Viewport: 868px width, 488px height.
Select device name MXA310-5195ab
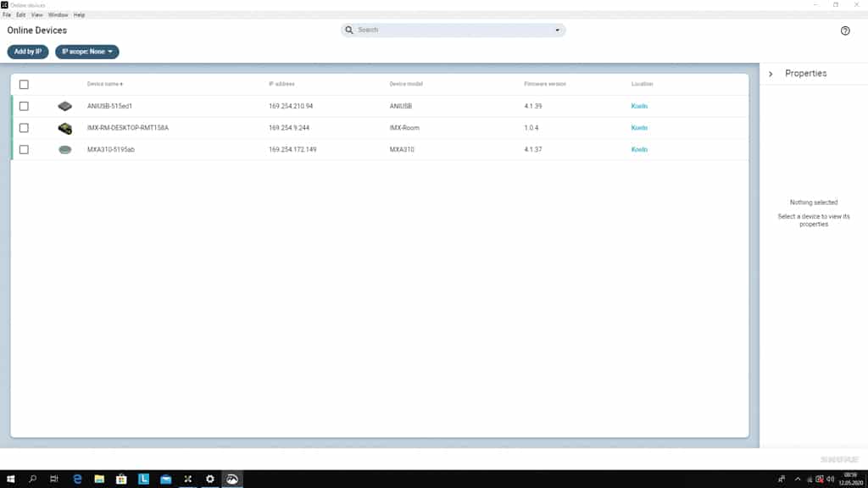click(111, 149)
